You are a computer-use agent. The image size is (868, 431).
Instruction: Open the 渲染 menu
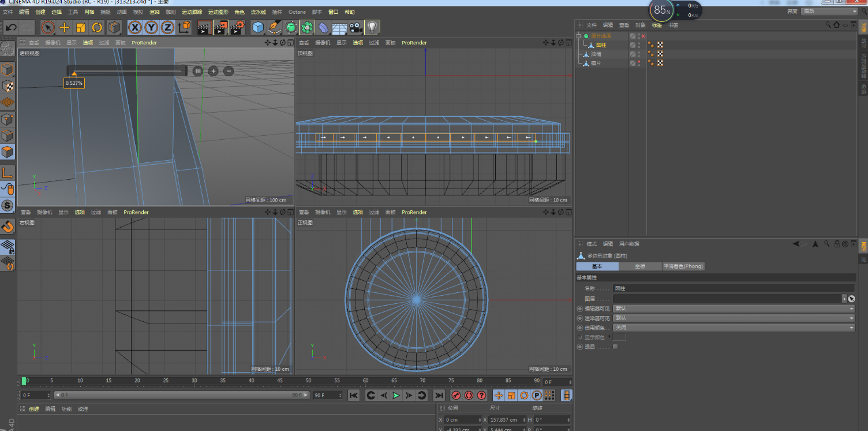[155, 12]
